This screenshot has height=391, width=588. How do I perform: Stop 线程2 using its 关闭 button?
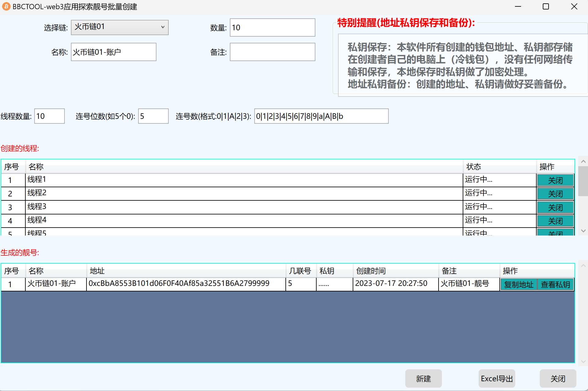(555, 194)
